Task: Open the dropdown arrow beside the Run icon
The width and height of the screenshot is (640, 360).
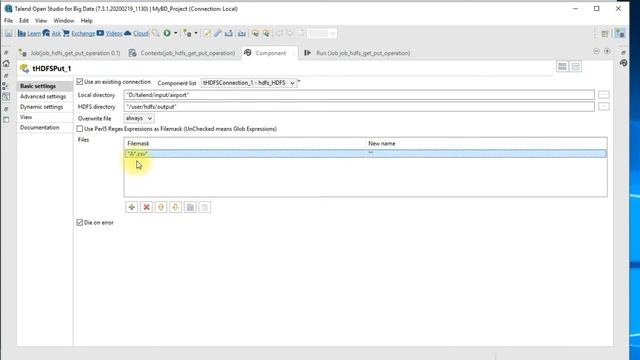Action: (x=176, y=33)
